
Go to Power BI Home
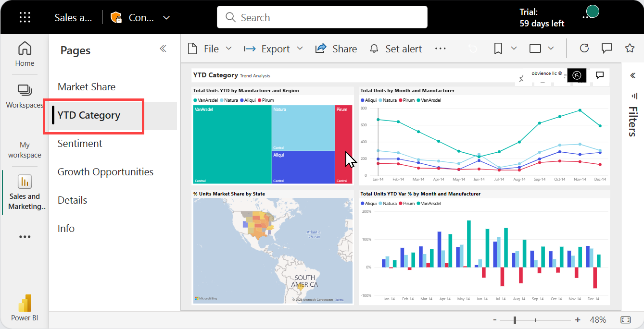(25, 54)
